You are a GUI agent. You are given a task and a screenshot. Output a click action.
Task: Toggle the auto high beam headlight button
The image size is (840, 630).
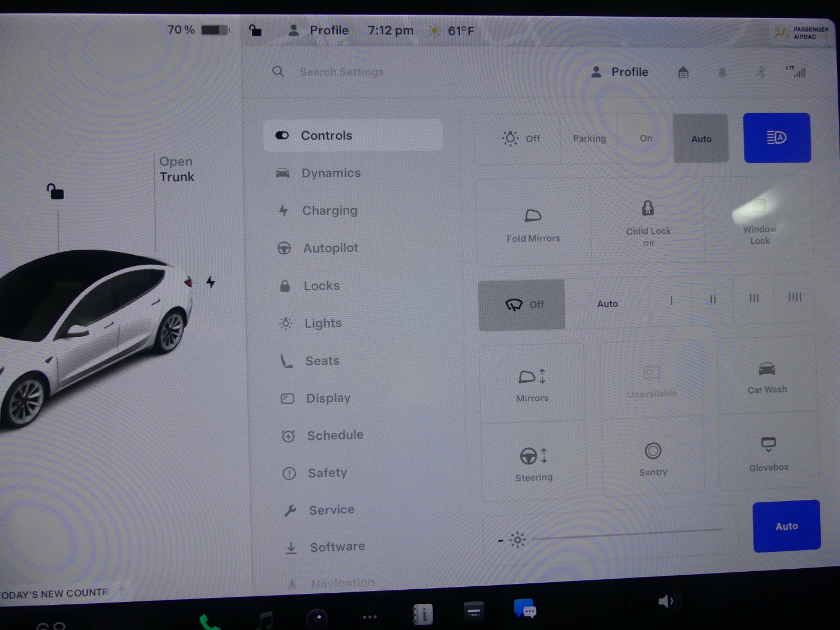(776, 138)
